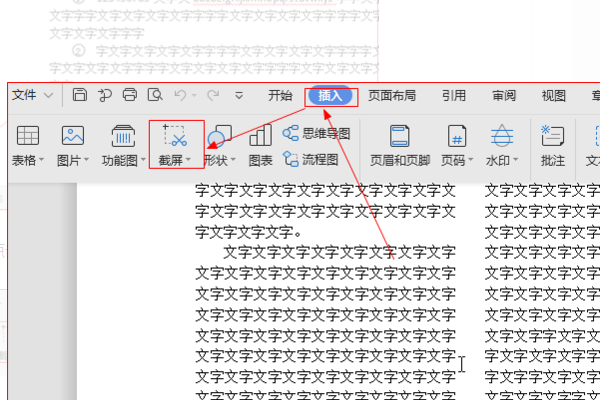Open the 引用 references tab

(x=454, y=95)
